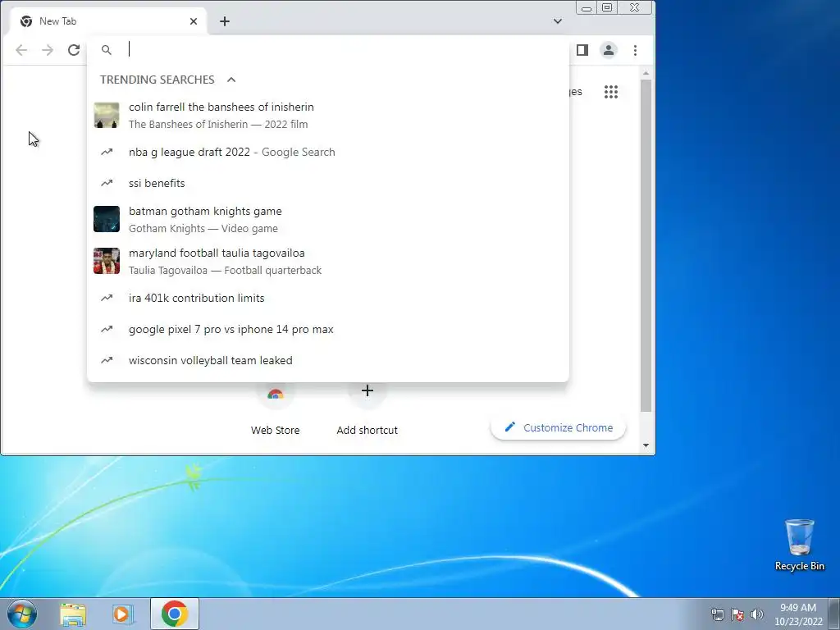This screenshot has width=840, height=630.
Task: Pick the nba g league draft 2022 suggestion
Action: point(328,152)
